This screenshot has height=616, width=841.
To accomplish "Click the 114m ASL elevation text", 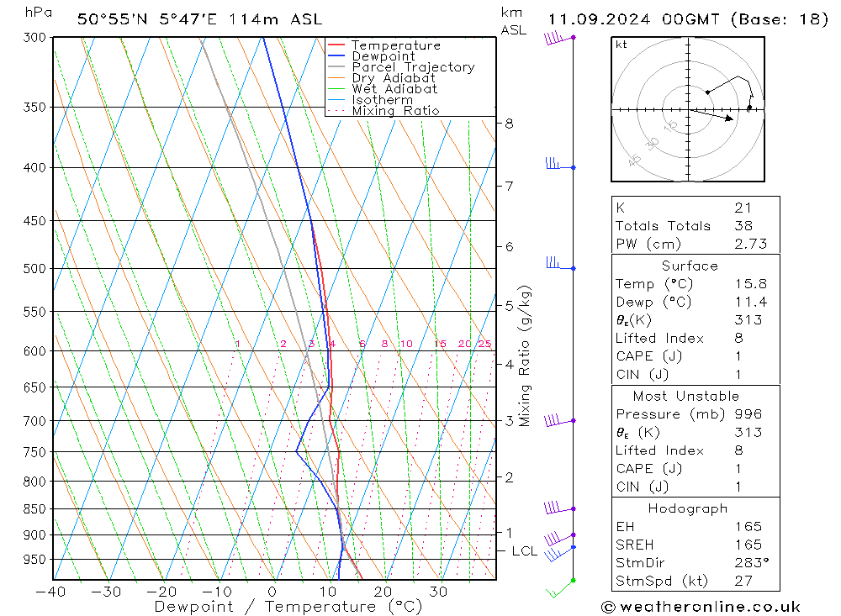I will 275,19.
